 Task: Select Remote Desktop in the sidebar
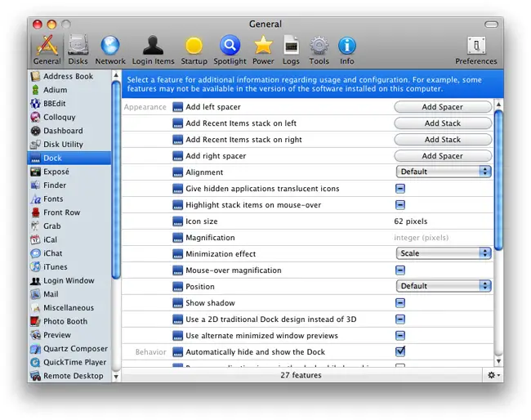69,376
